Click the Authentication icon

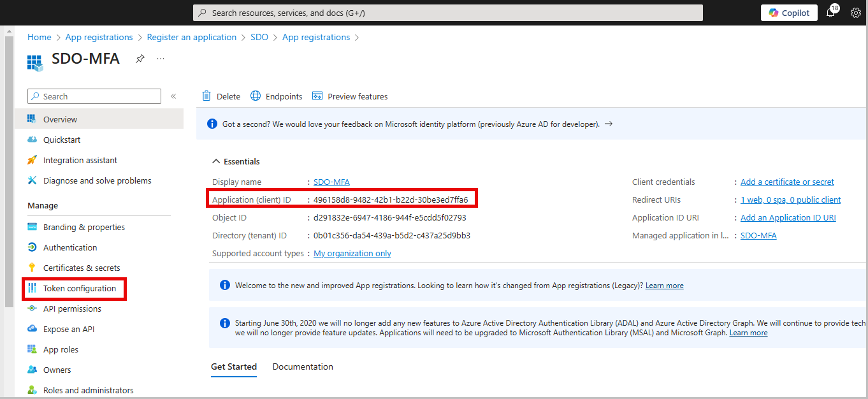point(32,247)
